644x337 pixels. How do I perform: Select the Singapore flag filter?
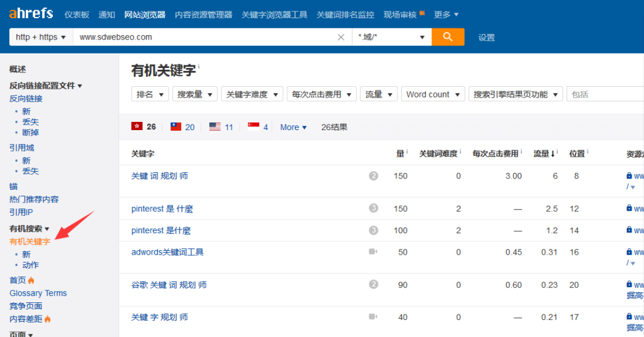(258, 127)
